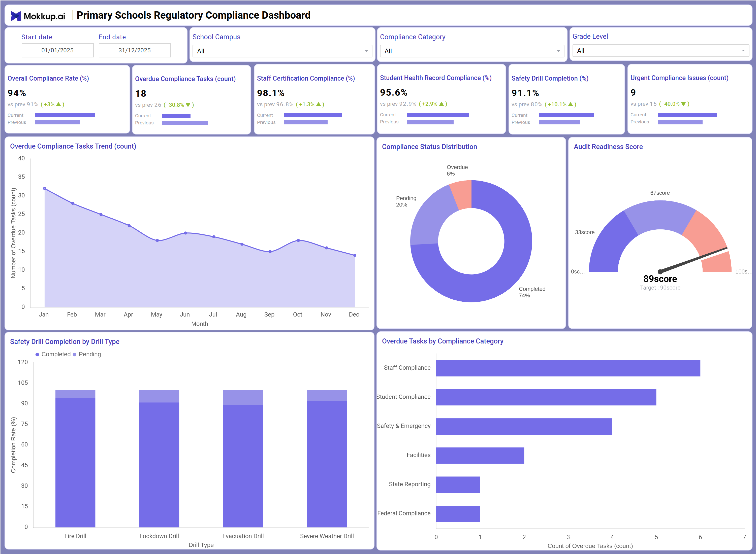
Task: Open the Compliance Category dropdown
Action: coord(472,51)
